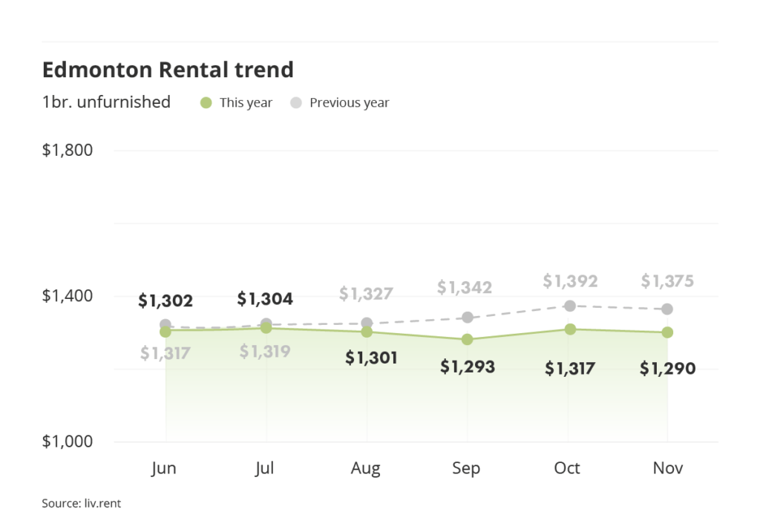Click the Oct this-year green data point
Viewport: 760px width, 532px height.
coord(570,329)
